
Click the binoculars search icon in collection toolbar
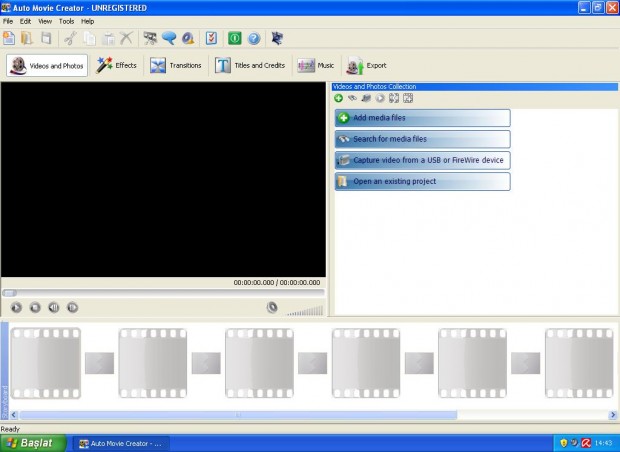pos(352,98)
